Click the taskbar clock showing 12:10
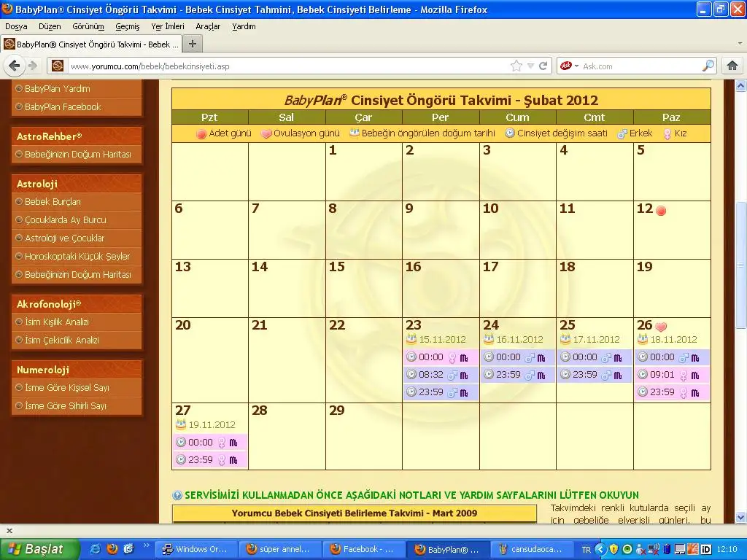The height and width of the screenshot is (560, 747). pyautogui.click(x=727, y=550)
